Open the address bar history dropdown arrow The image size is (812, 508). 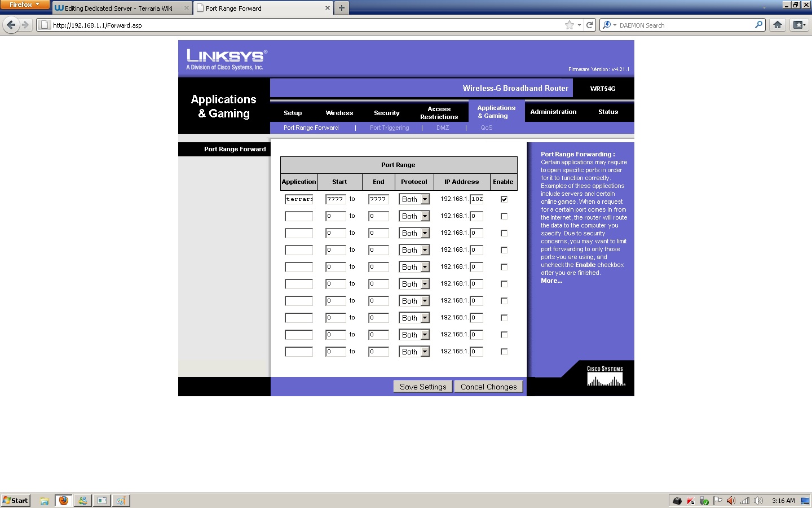click(579, 25)
